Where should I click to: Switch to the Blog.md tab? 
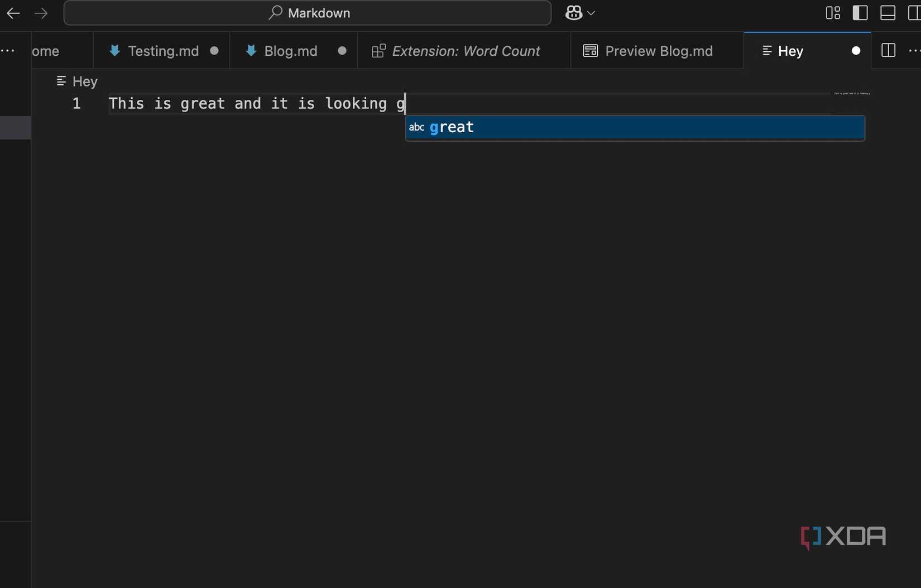pos(290,50)
